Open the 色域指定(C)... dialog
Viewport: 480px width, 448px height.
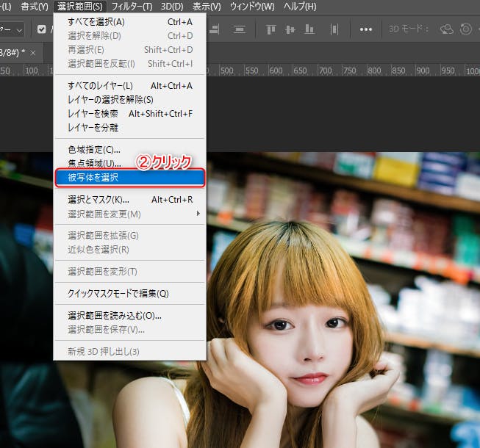click(94, 150)
